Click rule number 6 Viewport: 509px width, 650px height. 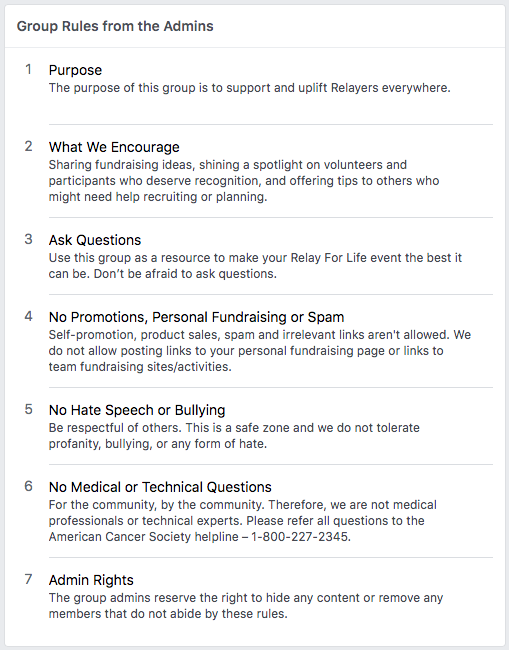tap(28, 486)
